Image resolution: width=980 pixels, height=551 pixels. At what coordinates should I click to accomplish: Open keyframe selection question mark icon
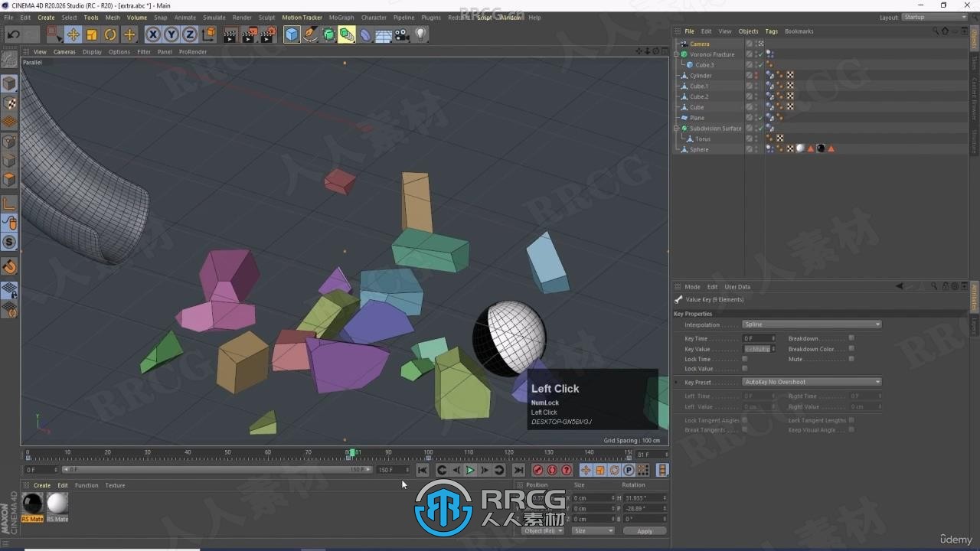[x=567, y=470]
